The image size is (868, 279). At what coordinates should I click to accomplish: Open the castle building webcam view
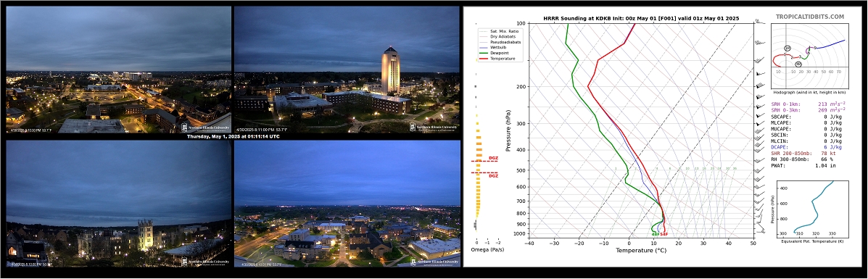coord(118,204)
